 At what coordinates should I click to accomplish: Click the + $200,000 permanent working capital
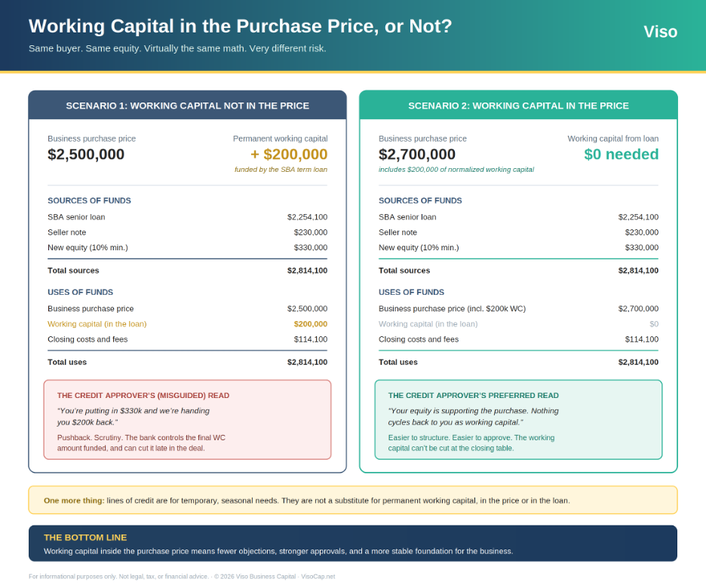(289, 155)
